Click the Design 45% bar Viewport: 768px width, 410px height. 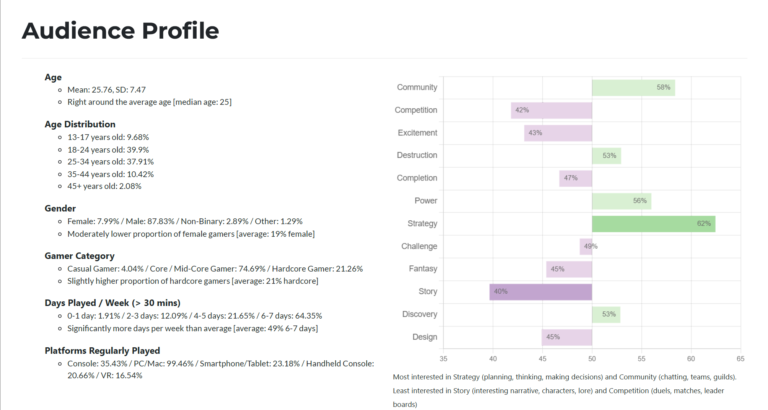coord(567,337)
